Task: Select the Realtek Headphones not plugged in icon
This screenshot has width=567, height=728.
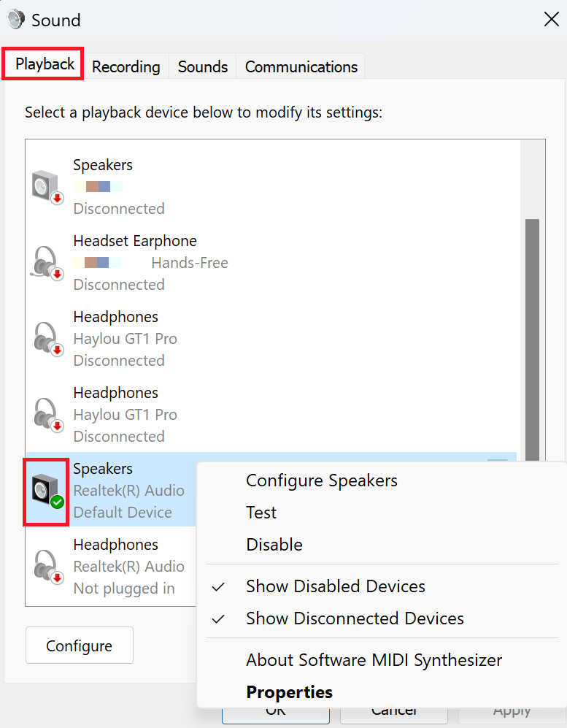Action: point(47,565)
